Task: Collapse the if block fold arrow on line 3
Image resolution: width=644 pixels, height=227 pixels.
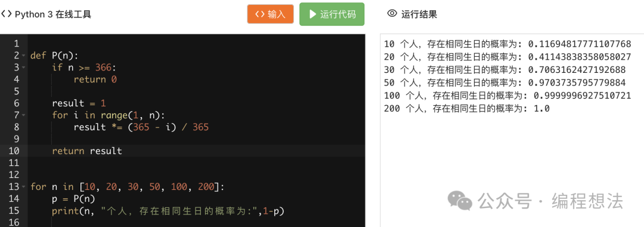Action: [23, 68]
